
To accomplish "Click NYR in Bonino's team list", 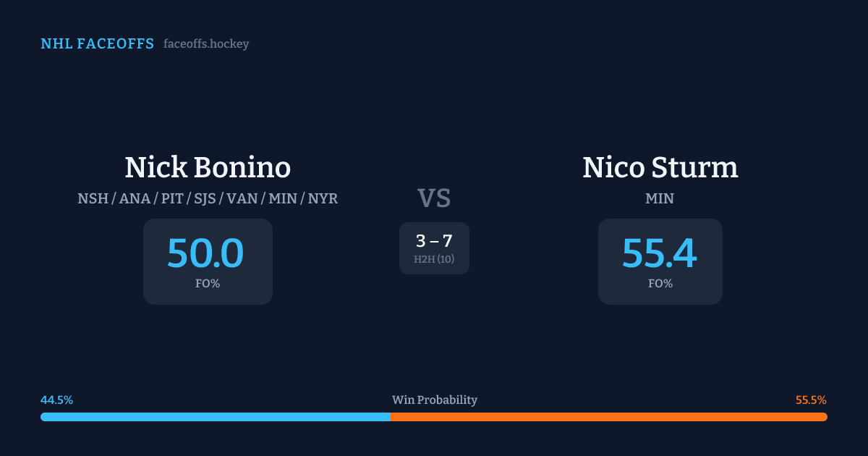I will [x=323, y=198].
